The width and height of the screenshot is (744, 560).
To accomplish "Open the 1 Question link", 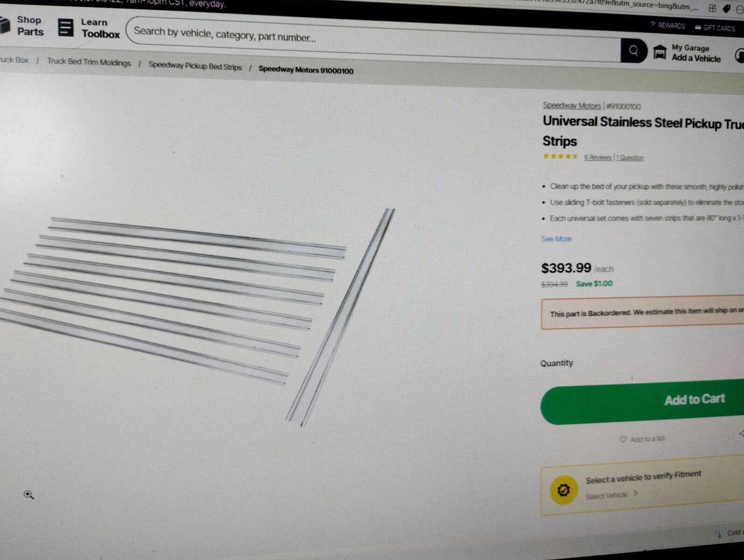I will click(630, 158).
